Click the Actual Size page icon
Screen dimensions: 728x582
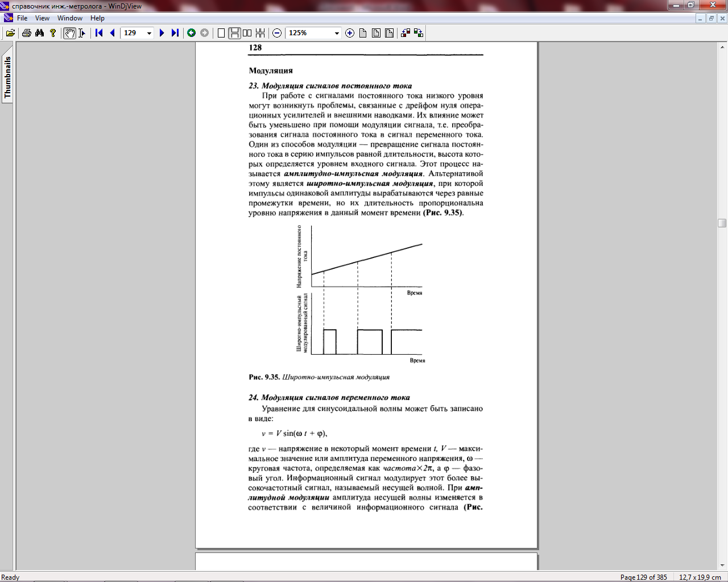pos(363,33)
